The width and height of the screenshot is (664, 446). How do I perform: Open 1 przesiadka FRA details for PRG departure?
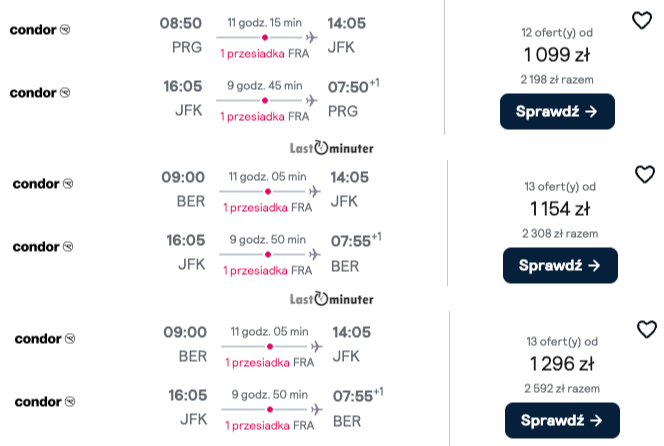tap(265, 53)
